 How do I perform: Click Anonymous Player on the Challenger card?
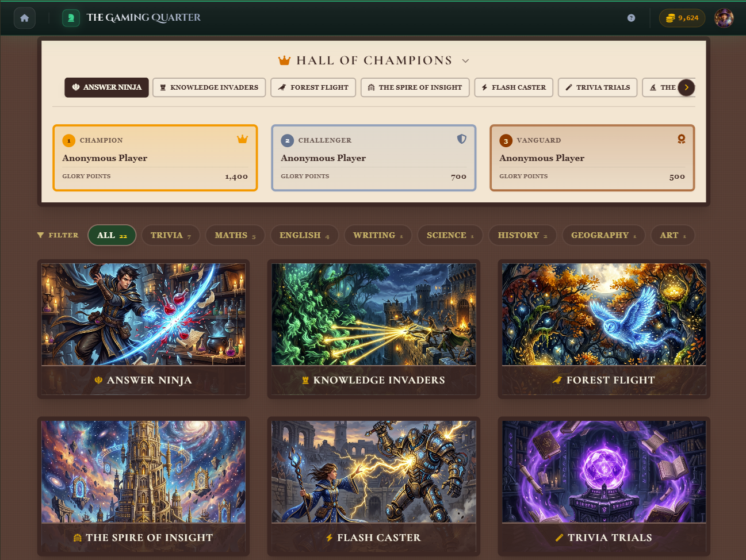click(x=323, y=158)
